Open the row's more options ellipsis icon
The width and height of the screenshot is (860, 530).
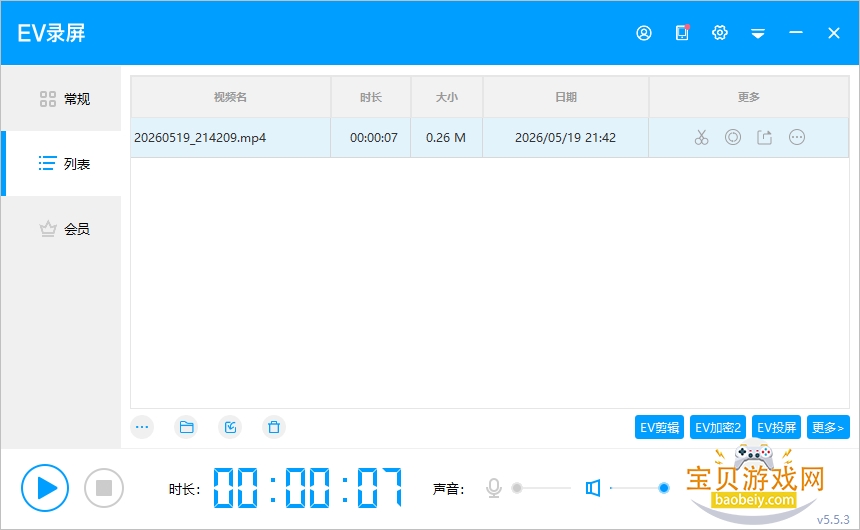tap(796, 137)
